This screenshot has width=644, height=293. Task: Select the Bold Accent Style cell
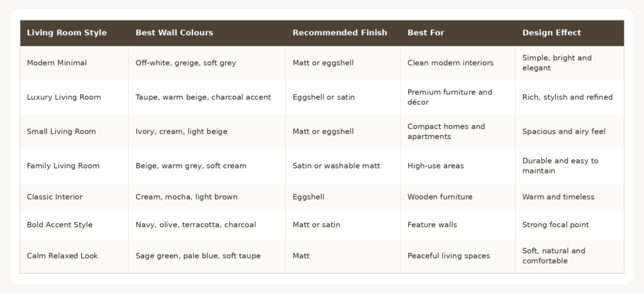tap(74, 225)
